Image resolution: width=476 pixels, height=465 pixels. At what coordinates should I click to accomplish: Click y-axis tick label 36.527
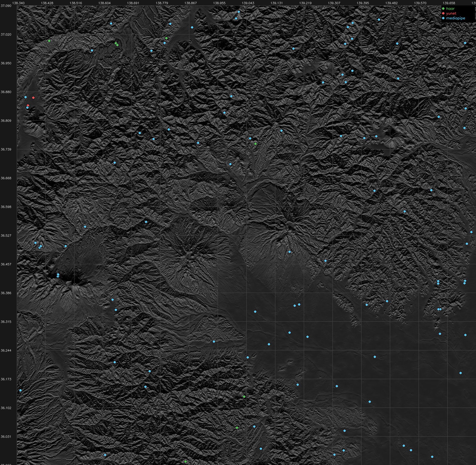pos(6,235)
